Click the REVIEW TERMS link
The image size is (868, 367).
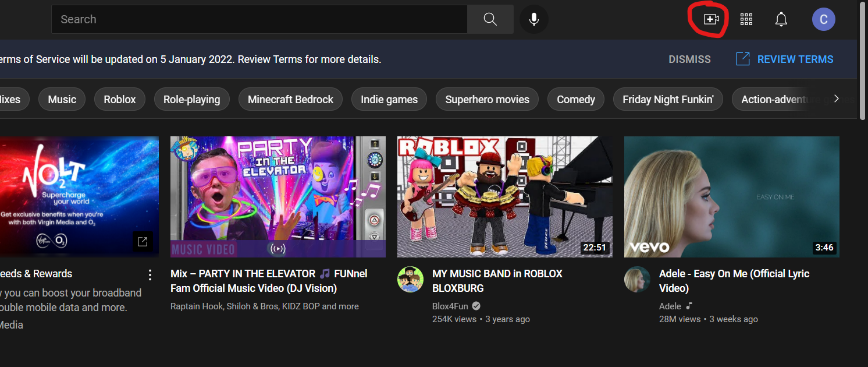795,59
